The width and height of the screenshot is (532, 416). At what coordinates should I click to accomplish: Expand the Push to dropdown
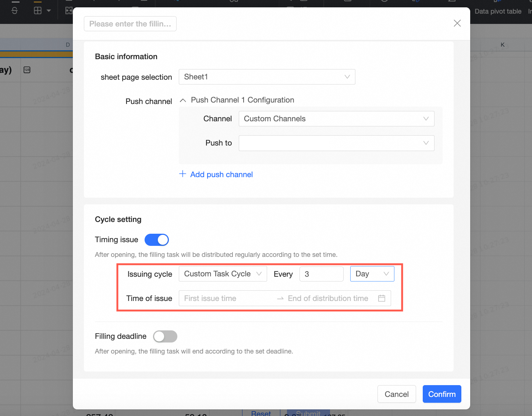336,143
